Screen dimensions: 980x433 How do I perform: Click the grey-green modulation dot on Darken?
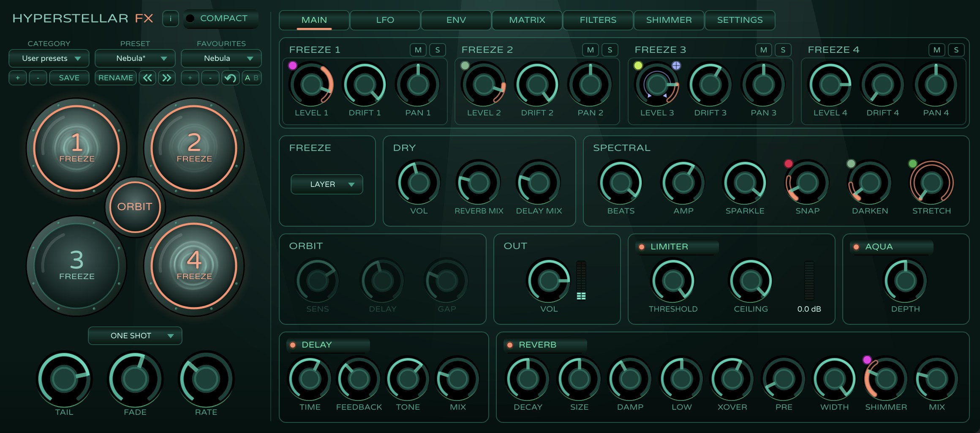851,164
